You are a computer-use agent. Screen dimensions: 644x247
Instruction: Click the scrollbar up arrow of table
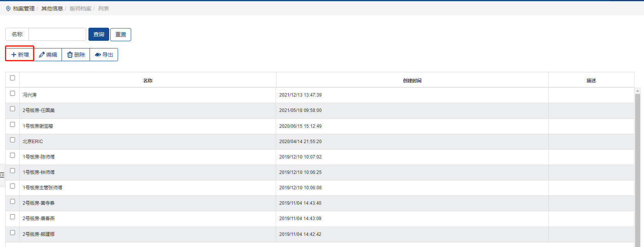(x=637, y=91)
